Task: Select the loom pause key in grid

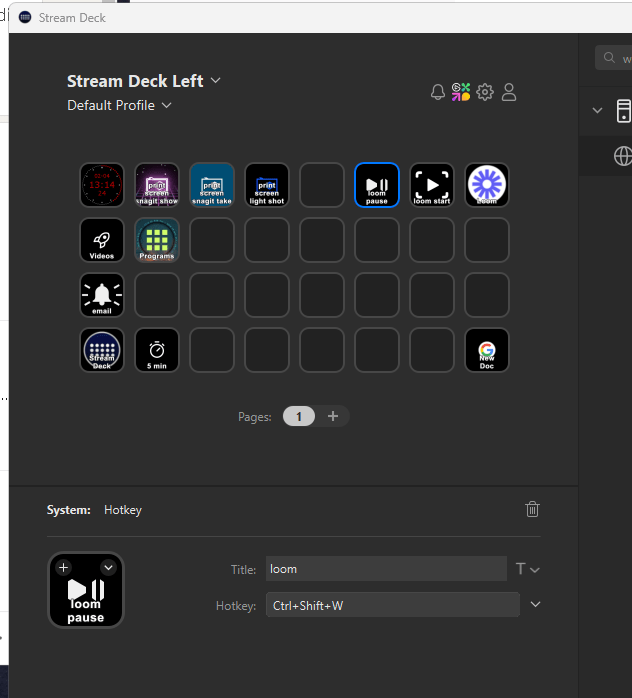Action: 377,185
